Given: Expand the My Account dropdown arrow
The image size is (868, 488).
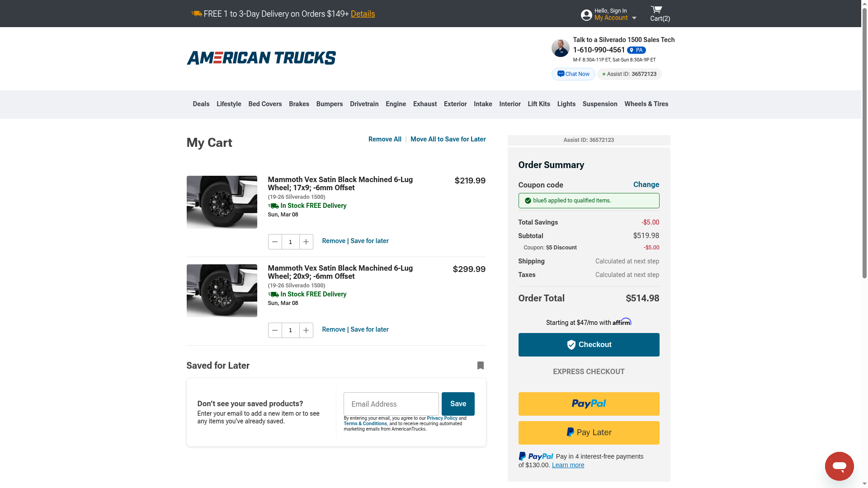Looking at the screenshot, I should 634,18.
